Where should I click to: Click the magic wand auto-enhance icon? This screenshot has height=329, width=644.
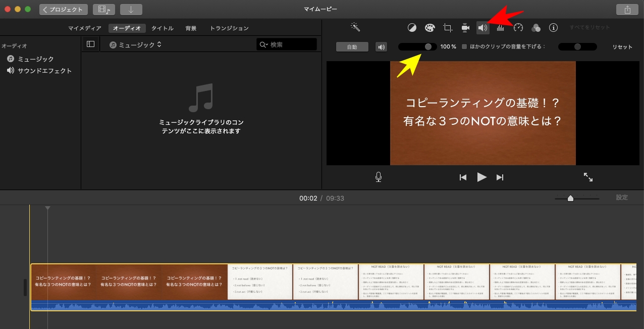(355, 27)
